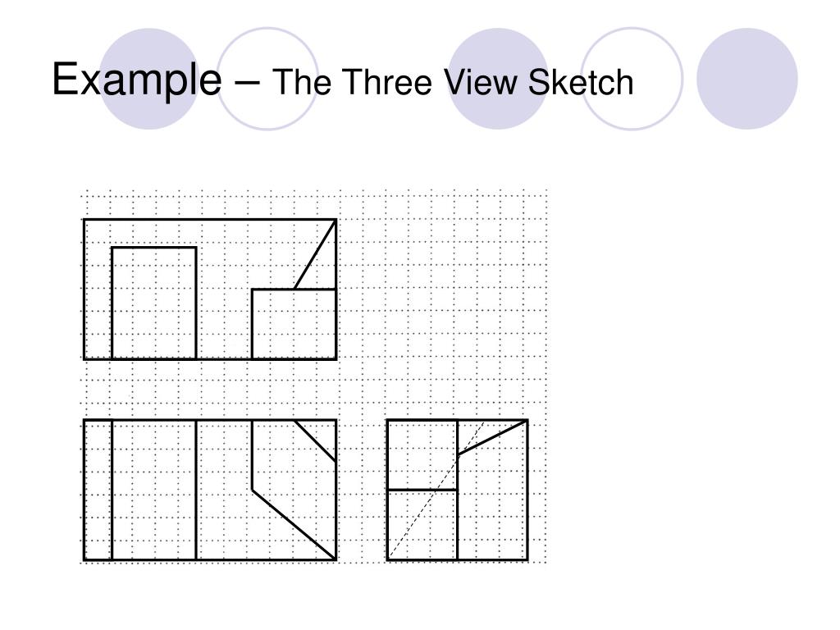Click the tall rectangle inside the top view
This screenshot has height=630, width=840.
pos(154,303)
